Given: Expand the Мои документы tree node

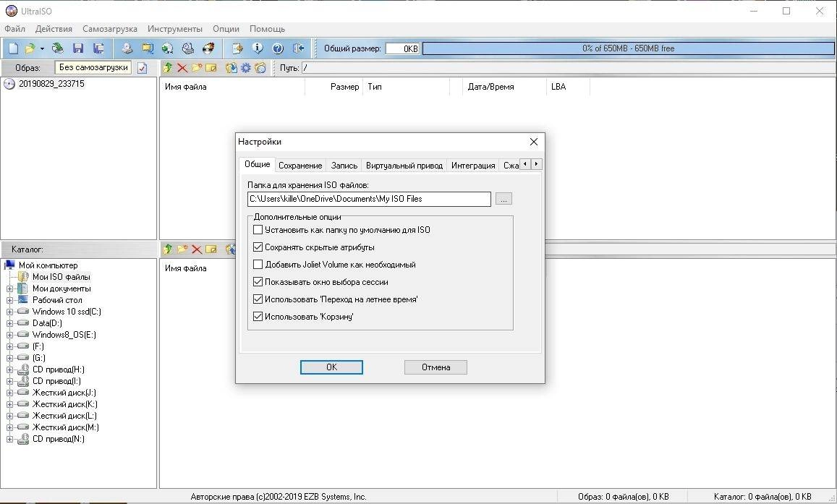Looking at the screenshot, I should (x=9, y=289).
